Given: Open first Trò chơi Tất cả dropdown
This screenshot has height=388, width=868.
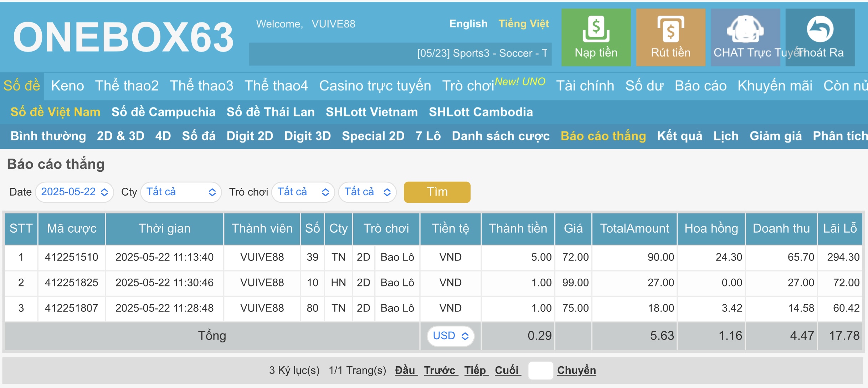Looking at the screenshot, I should 303,192.
